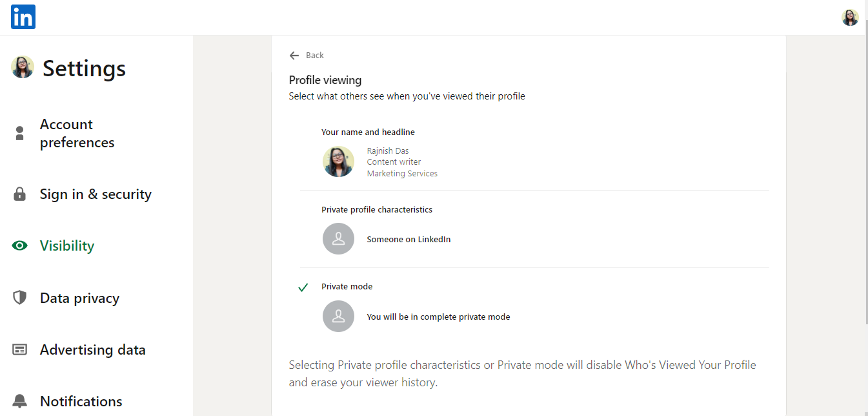Screen dimensions: 868x416
Task: Click Rajnish Das profile preview photo
Action: pos(338,161)
